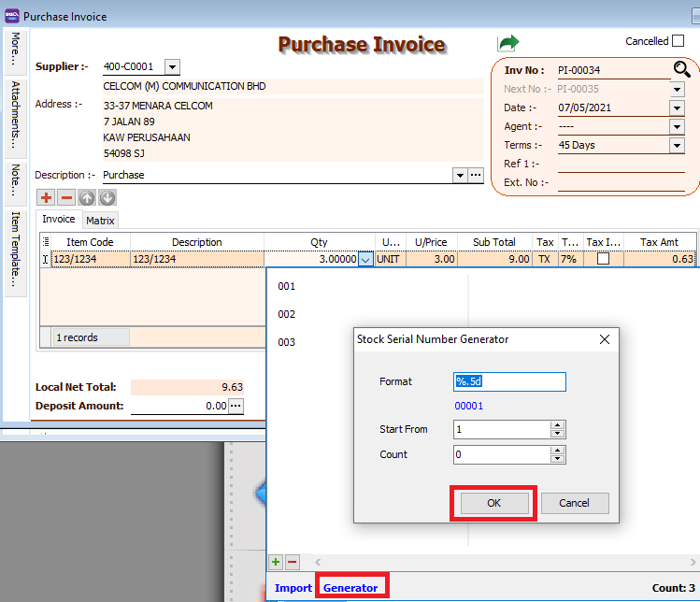Viewport: 700px width, 602px height.
Task: Click the move row up arrow icon
Action: 87,197
